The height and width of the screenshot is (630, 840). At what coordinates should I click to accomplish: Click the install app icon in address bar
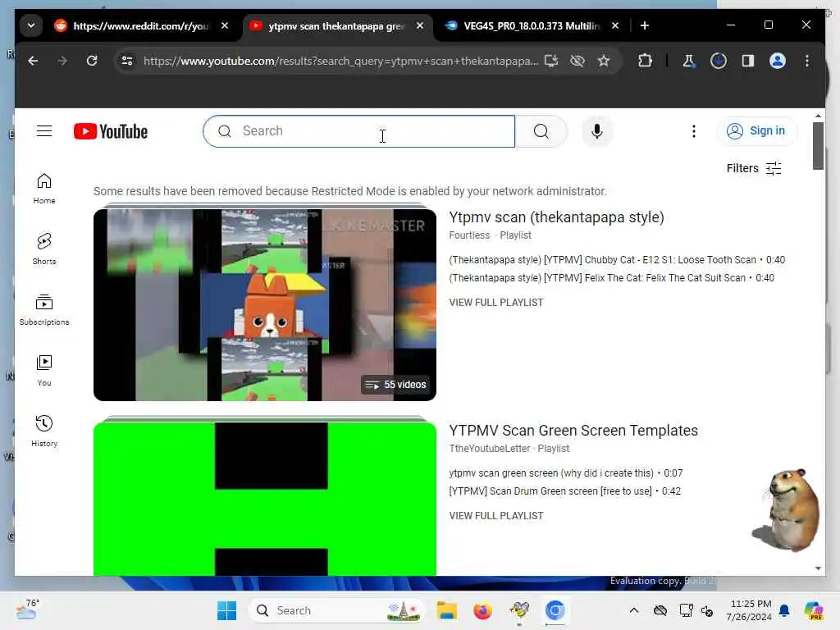pyautogui.click(x=551, y=61)
